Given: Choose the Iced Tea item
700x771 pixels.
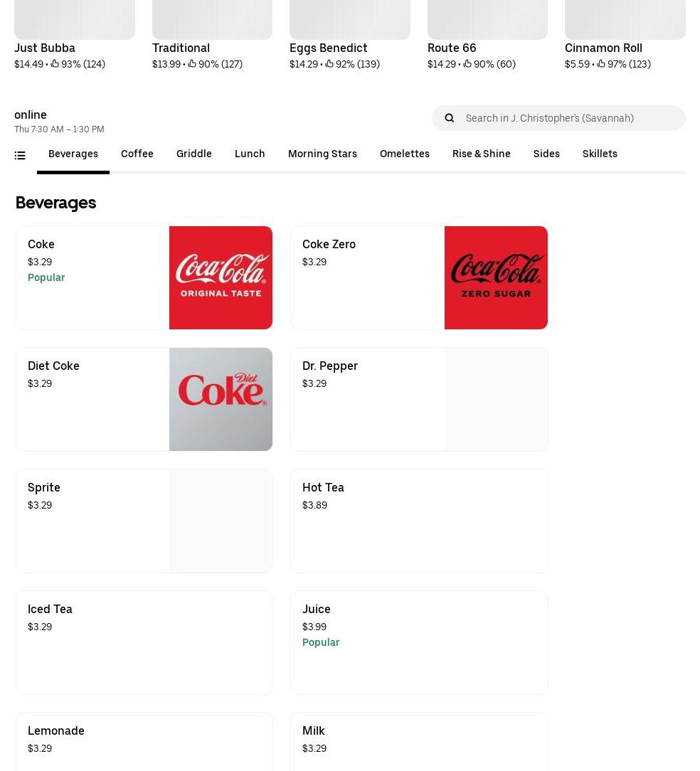Looking at the screenshot, I should [144, 643].
